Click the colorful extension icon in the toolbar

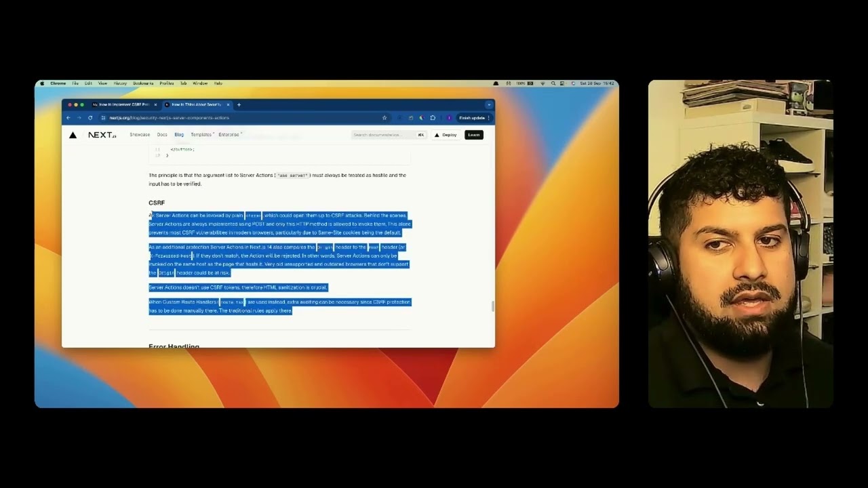point(421,118)
